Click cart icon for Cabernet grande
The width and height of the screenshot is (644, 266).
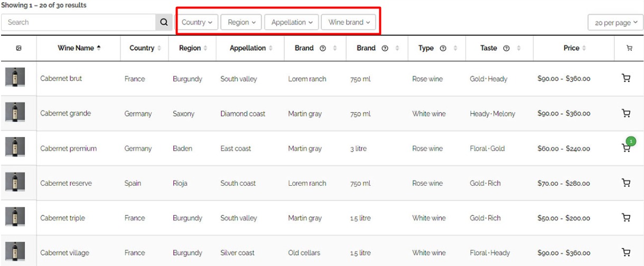tap(627, 113)
